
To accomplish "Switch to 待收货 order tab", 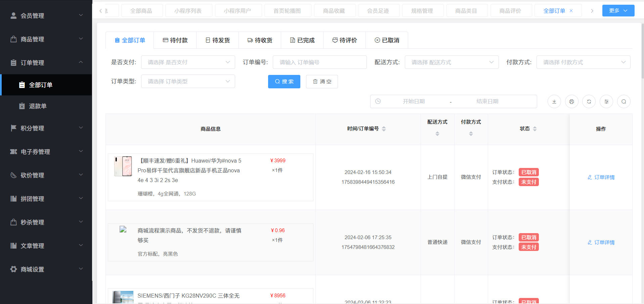I will coord(260,40).
